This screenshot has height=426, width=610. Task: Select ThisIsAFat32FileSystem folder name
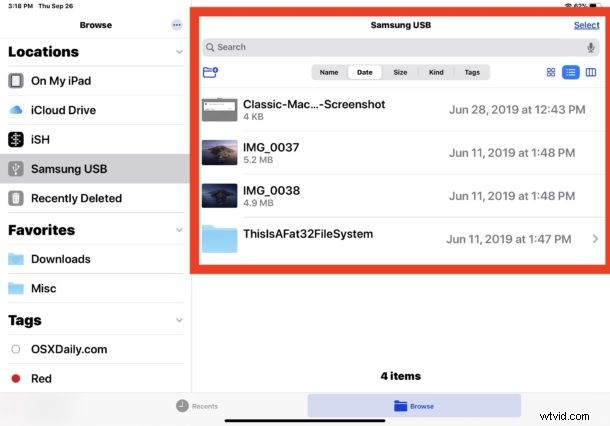coord(308,234)
